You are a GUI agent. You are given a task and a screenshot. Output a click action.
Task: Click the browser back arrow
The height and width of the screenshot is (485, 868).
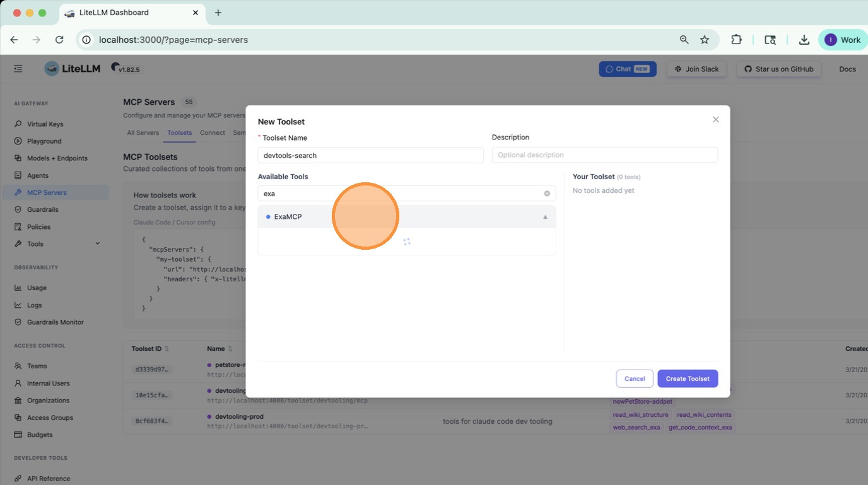click(x=14, y=40)
